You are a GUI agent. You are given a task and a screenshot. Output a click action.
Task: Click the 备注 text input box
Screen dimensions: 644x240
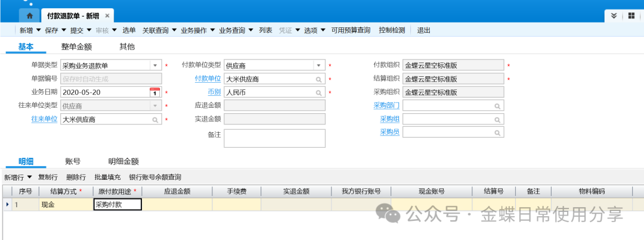point(274,138)
